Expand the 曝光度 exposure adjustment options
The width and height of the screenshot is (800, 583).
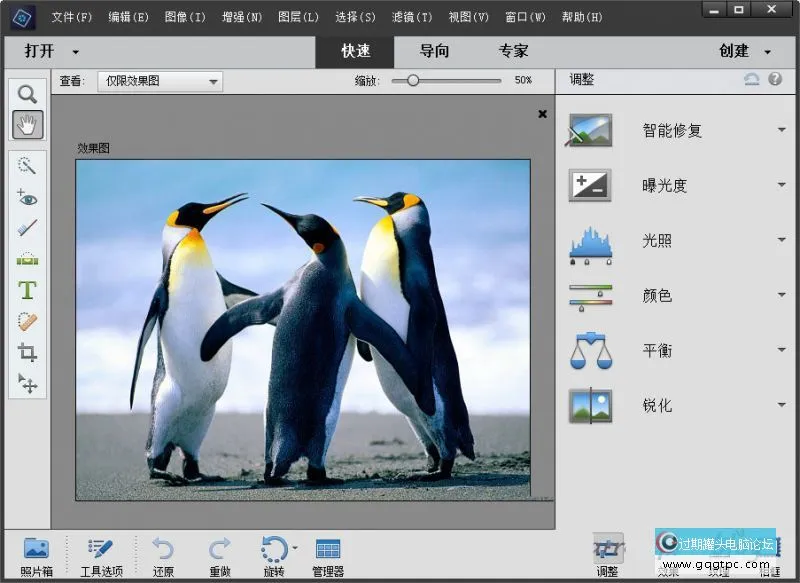pyautogui.click(x=782, y=185)
